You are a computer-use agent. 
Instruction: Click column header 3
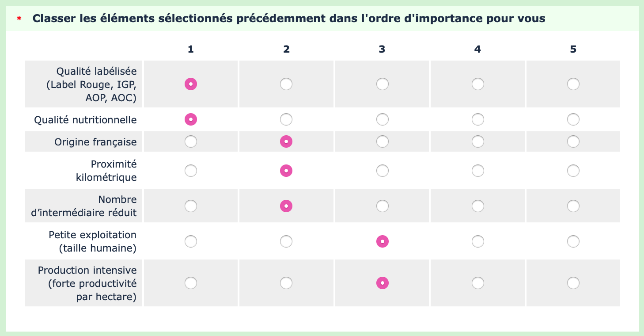(x=382, y=50)
